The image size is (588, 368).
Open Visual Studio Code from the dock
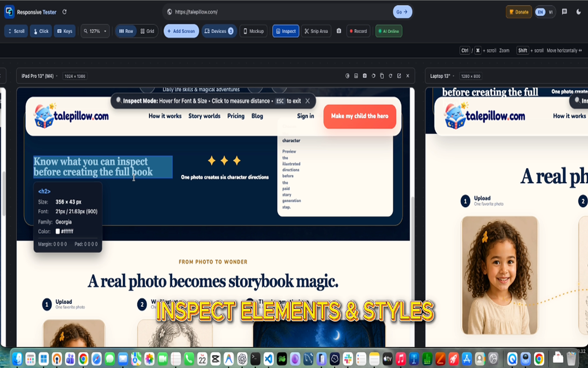(x=269, y=358)
